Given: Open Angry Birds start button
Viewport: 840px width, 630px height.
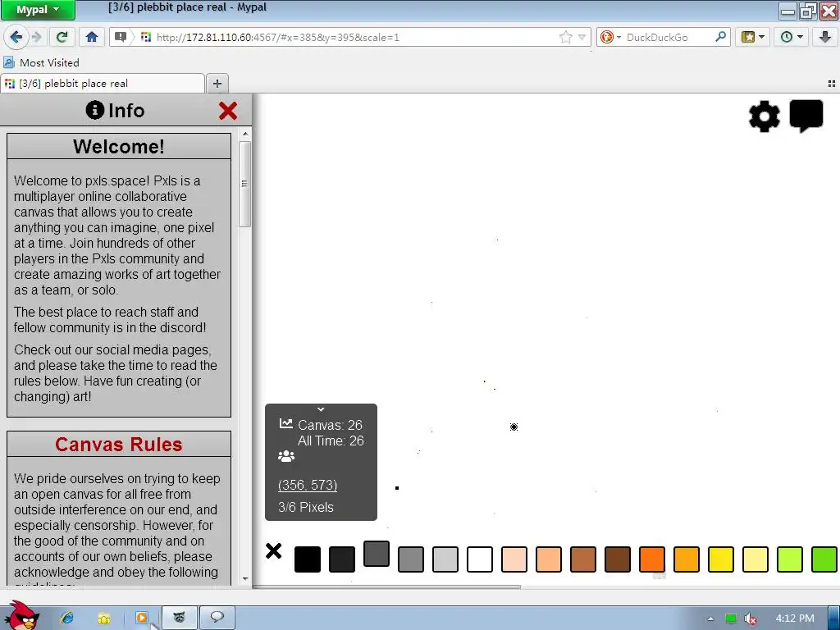Looking at the screenshot, I should pos(21,616).
